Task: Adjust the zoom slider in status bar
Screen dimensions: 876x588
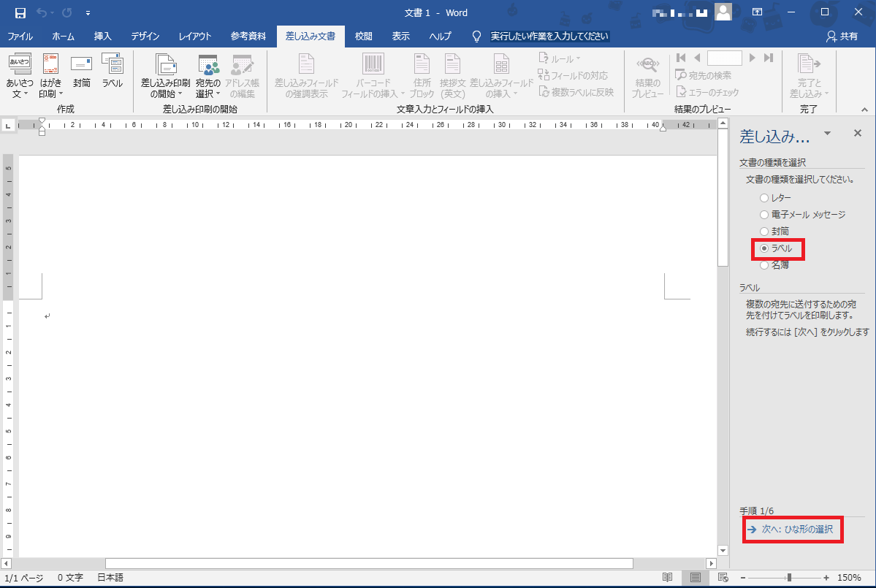Action: pyautogui.click(x=789, y=578)
